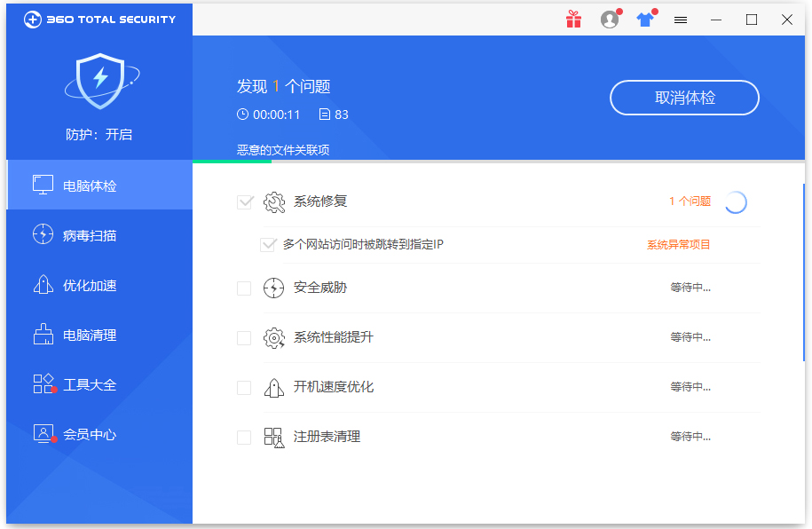
Task: Check the 安全威胁 scan item checkbox
Action: pyautogui.click(x=245, y=288)
